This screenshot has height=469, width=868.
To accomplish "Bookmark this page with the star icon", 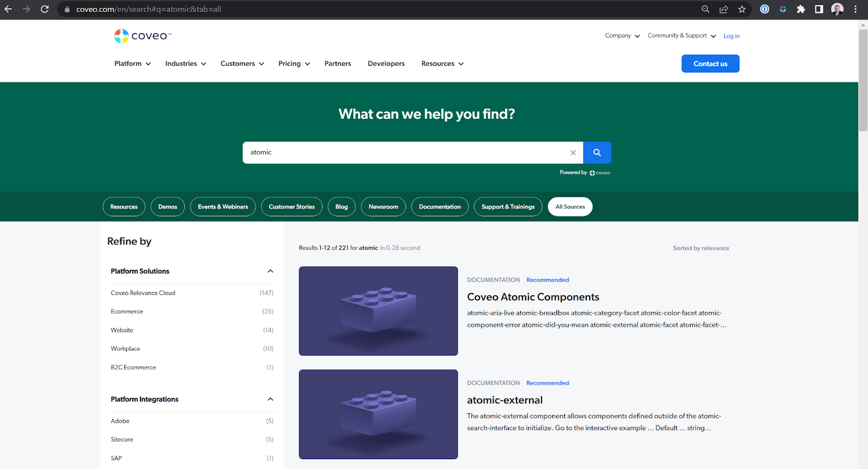I will point(742,9).
